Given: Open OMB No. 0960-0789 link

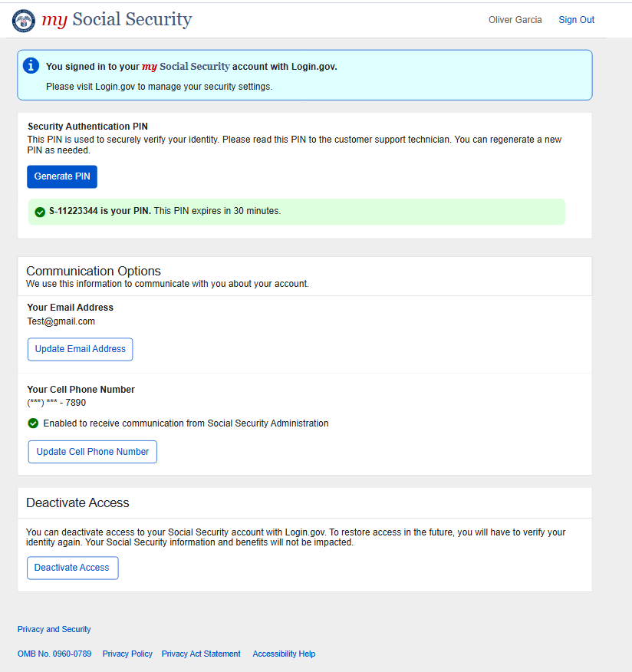Looking at the screenshot, I should point(54,654).
